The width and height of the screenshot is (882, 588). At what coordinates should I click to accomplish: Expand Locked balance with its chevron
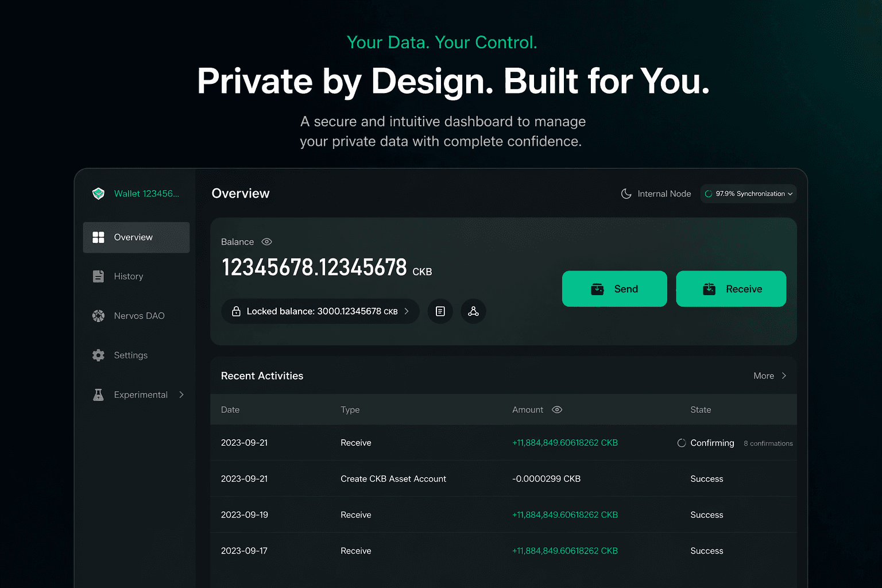pyautogui.click(x=407, y=311)
